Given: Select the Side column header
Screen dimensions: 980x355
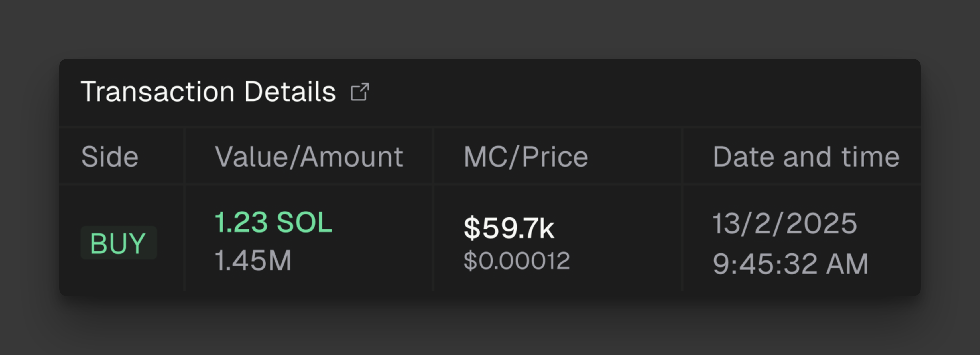Looking at the screenshot, I should click(109, 157).
